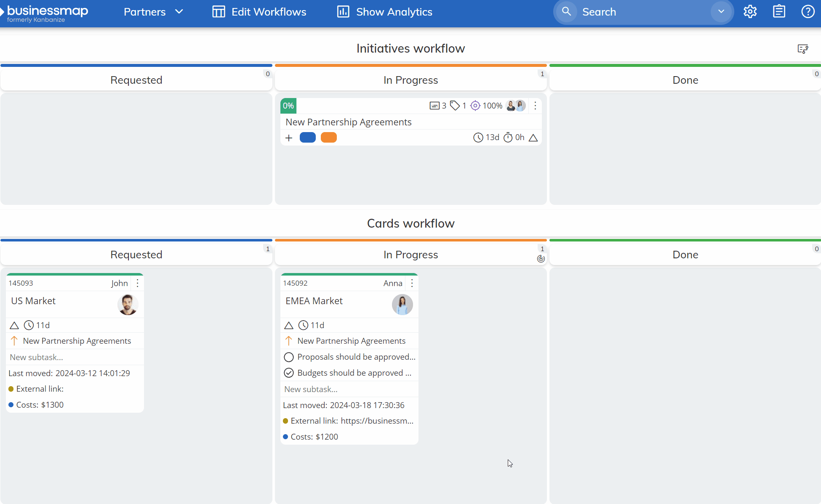Click the orange child card swatch
Viewport: 821px width, 504px height.
328,138
